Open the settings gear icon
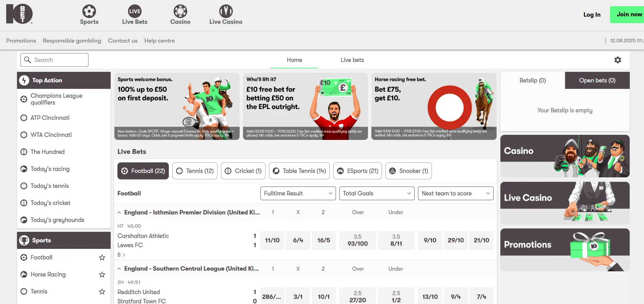Screen dimensions: 644x304 [618, 60]
